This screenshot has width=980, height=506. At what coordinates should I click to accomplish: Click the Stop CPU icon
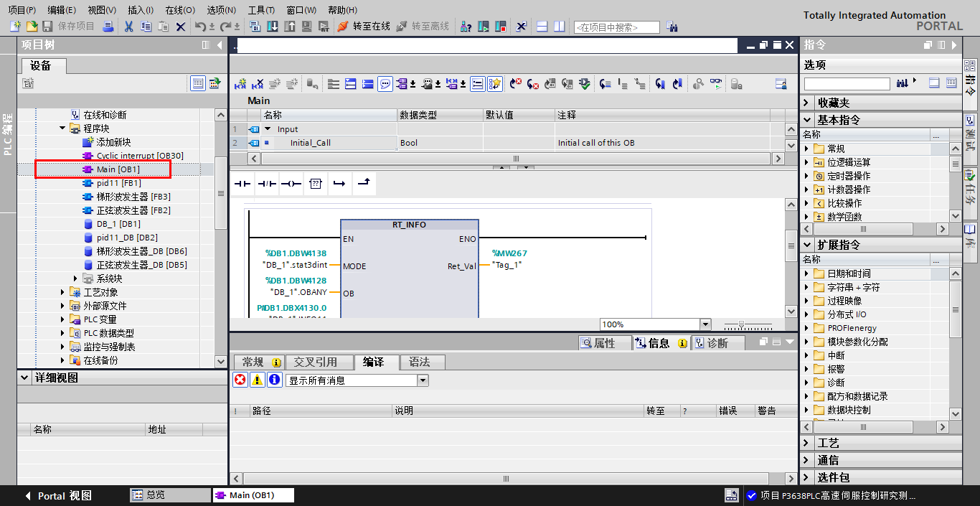(x=501, y=27)
